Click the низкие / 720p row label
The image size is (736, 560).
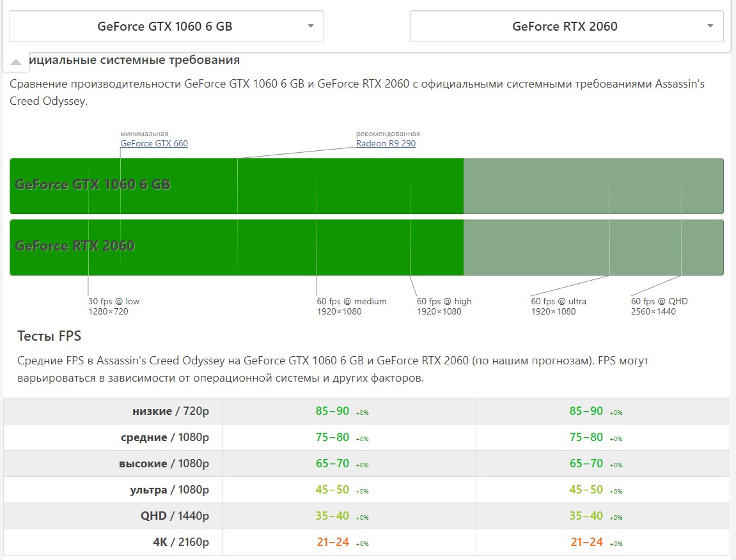(x=171, y=411)
